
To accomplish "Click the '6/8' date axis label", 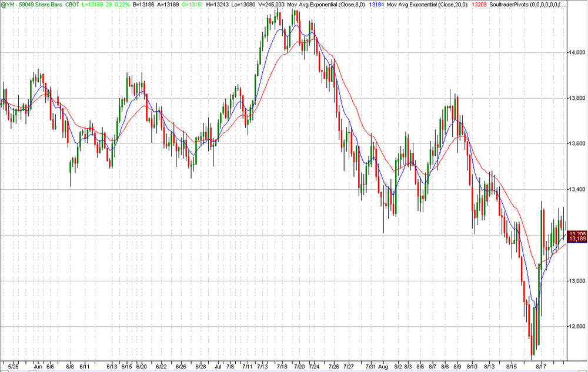I will pos(70,366).
